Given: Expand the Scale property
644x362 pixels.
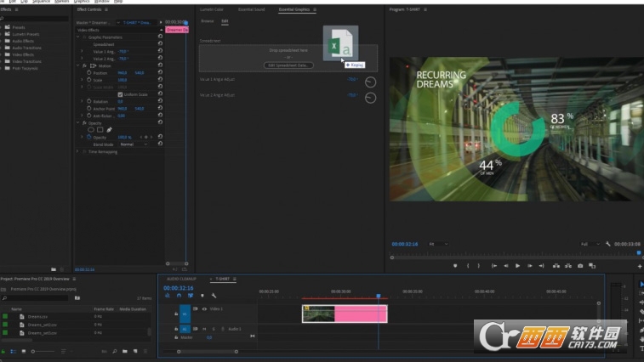Looking at the screenshot, I should [83, 80].
